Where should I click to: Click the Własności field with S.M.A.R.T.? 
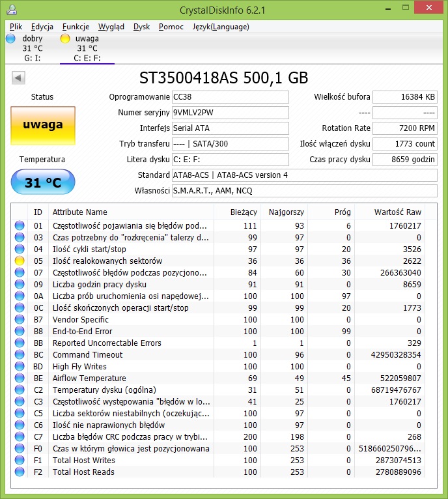click(305, 191)
